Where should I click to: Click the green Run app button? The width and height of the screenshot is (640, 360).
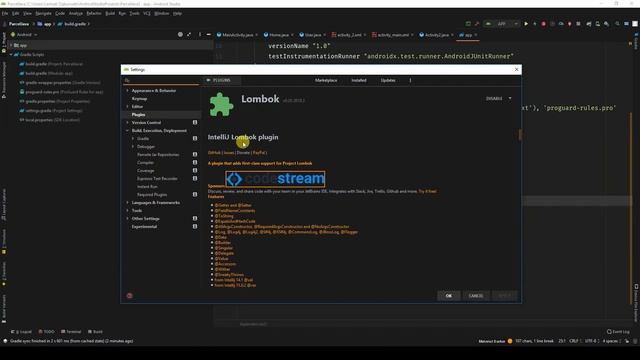tap(526, 24)
